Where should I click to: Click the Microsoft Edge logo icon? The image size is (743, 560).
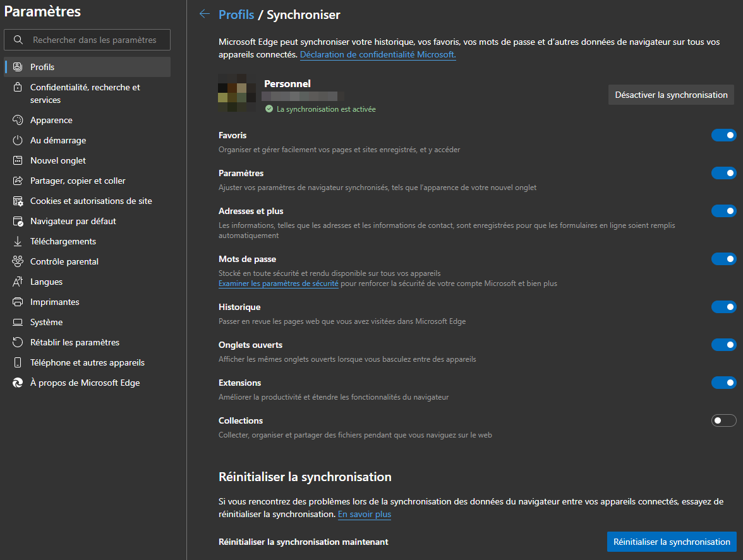click(x=18, y=383)
